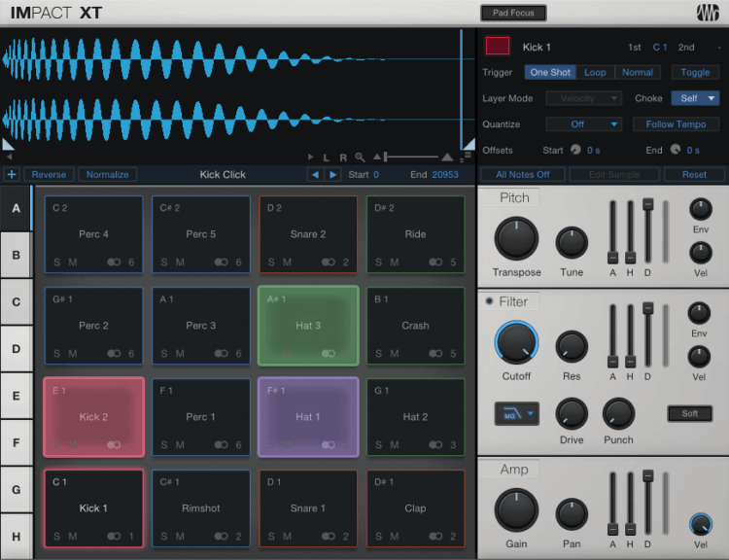Trigger the Kick 2 pad
729x560 pixels.
coord(93,417)
